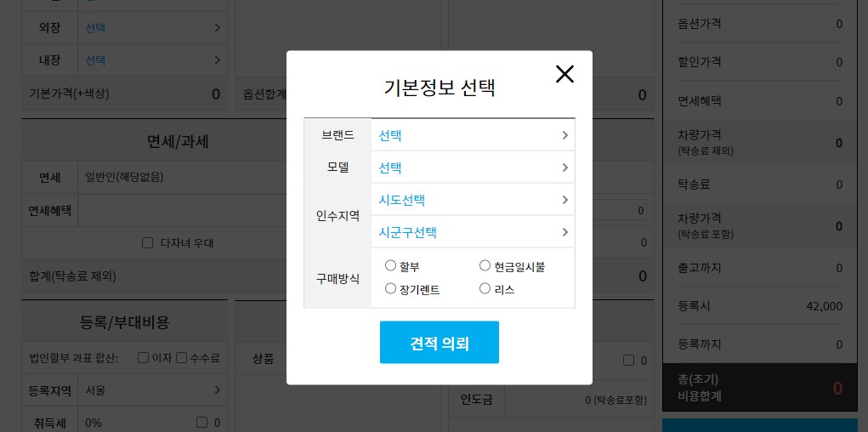Open the 외장 선택 row

click(x=152, y=28)
